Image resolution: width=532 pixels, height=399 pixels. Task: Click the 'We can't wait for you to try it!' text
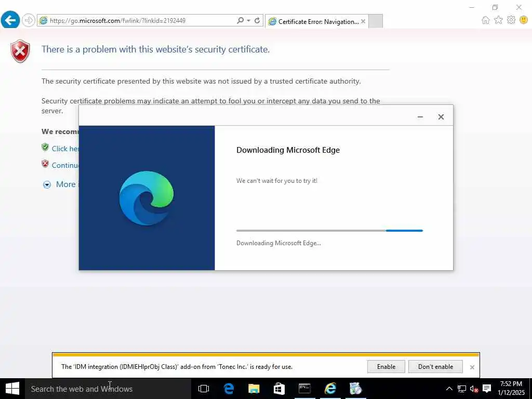(277, 181)
